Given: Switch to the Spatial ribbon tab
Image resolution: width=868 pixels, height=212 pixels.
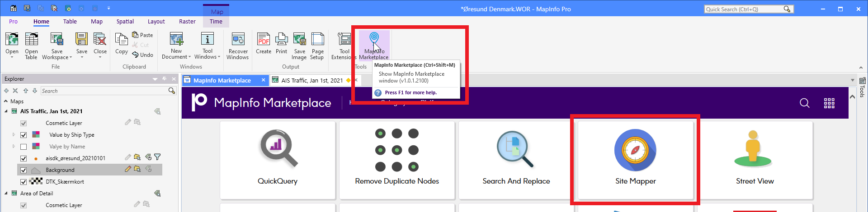Looking at the screenshot, I should point(125,21).
